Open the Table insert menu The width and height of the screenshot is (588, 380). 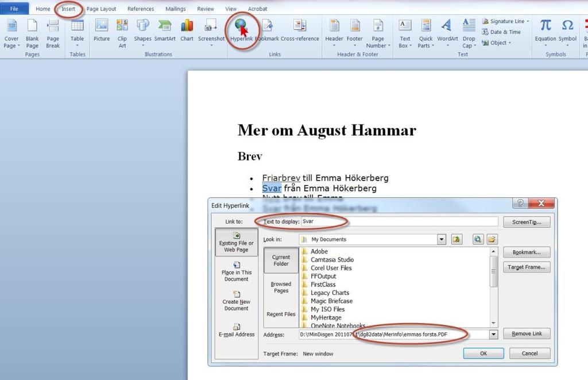pos(78,33)
